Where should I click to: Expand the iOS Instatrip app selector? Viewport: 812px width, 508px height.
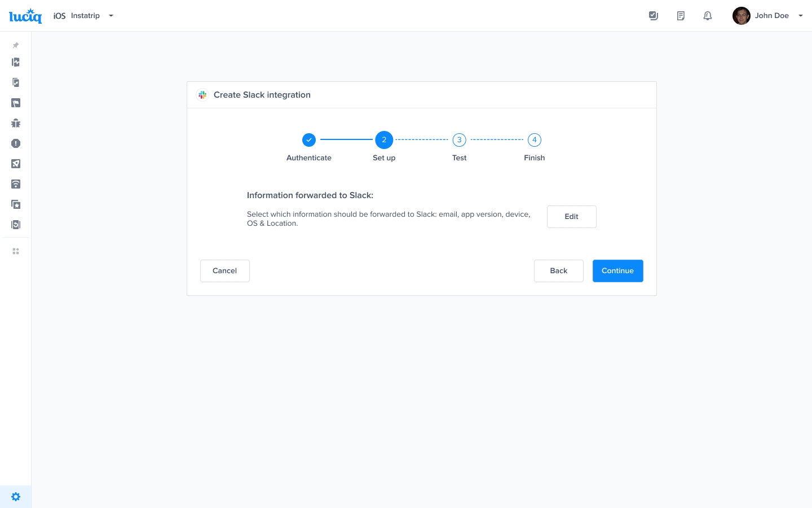(83, 16)
